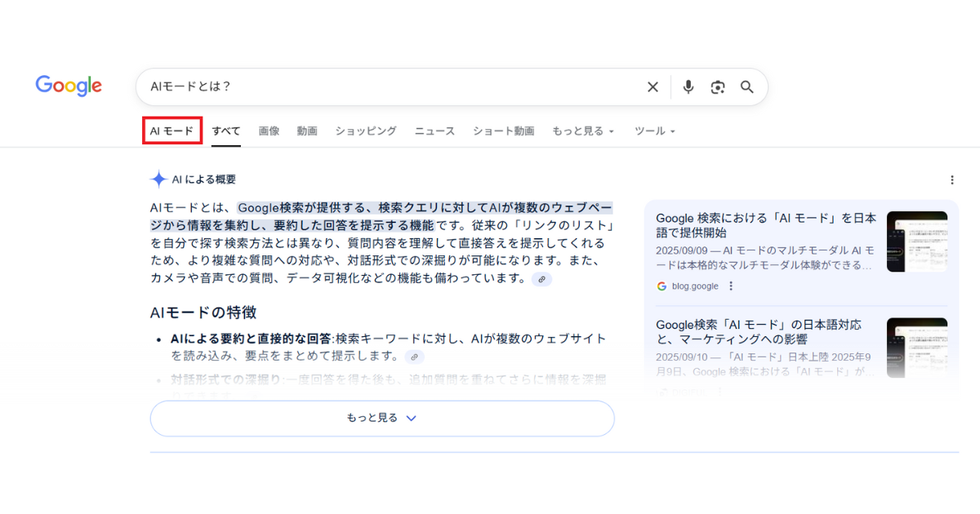The height and width of the screenshot is (514, 980).
Task: Activate voice search with the microphone icon
Action: 688,86
